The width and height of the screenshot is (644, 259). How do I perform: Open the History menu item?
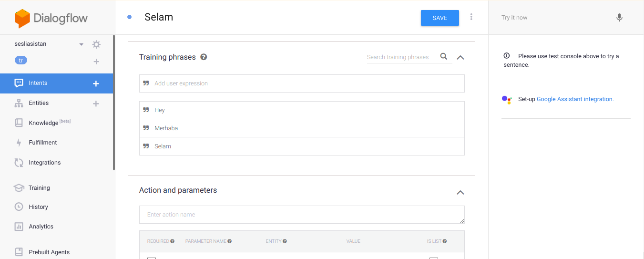coord(38,207)
